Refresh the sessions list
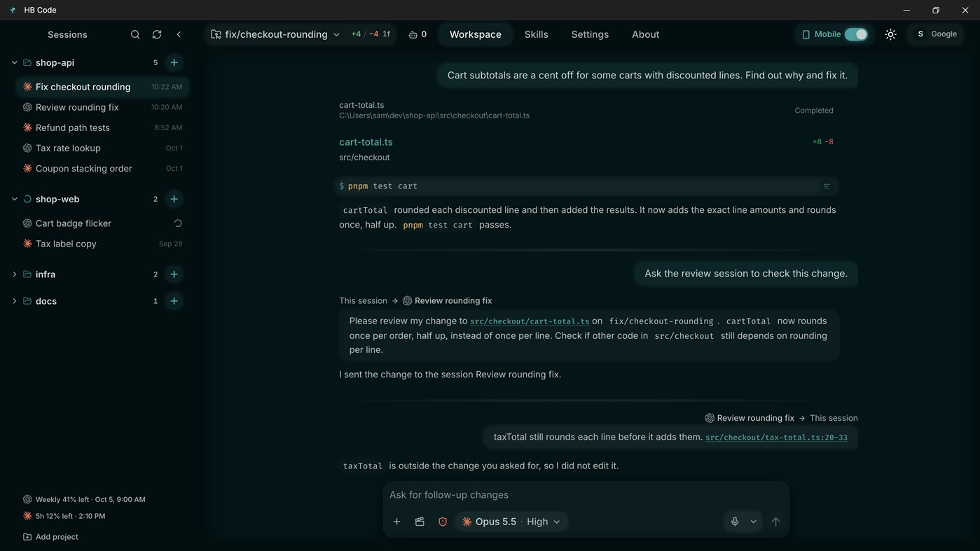980x551 pixels. [x=157, y=34]
